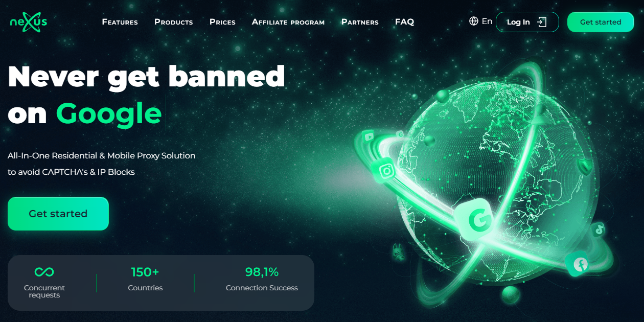
Task: Open the FAQ link
Action: (x=405, y=22)
